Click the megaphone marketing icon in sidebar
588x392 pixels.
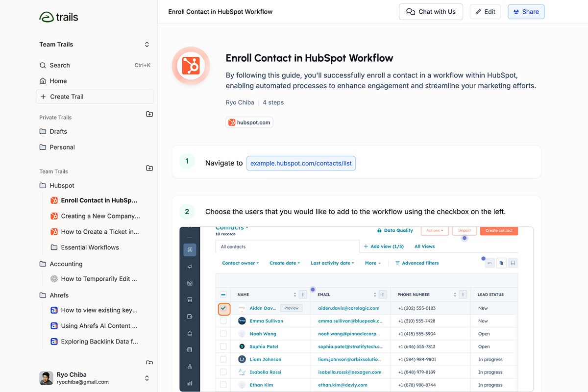190,267
